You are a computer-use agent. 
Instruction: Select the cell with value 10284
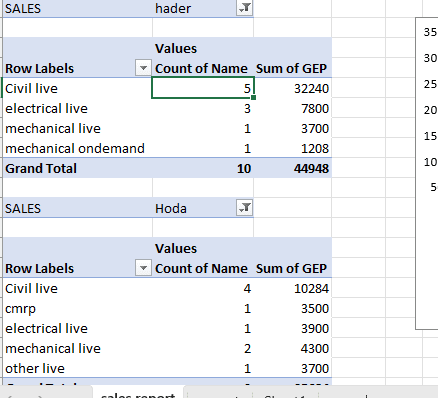pyautogui.click(x=292, y=288)
